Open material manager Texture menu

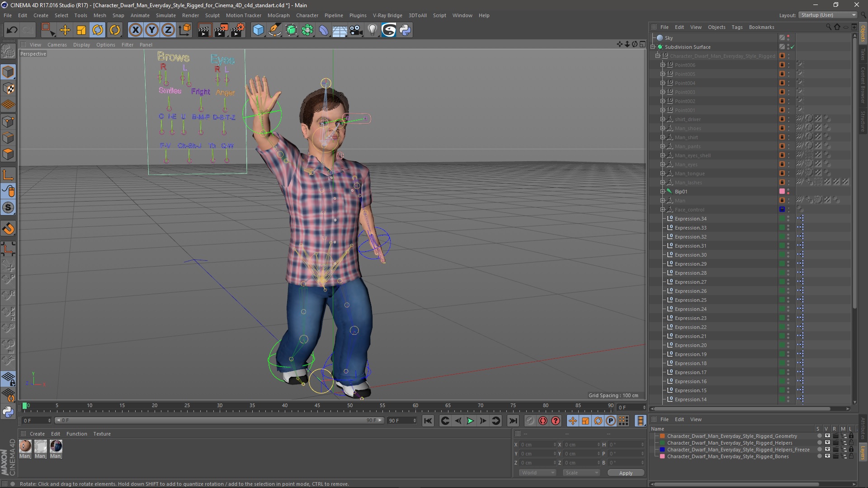[102, 434]
